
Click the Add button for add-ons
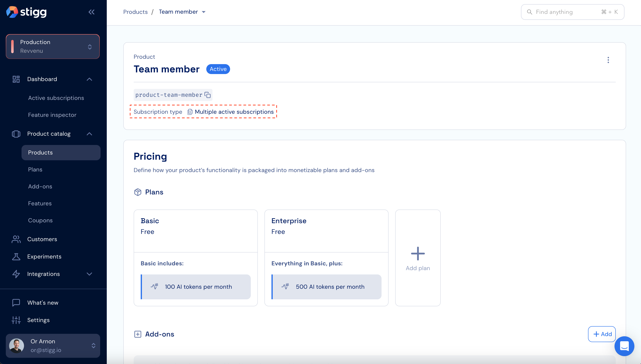tap(602, 334)
